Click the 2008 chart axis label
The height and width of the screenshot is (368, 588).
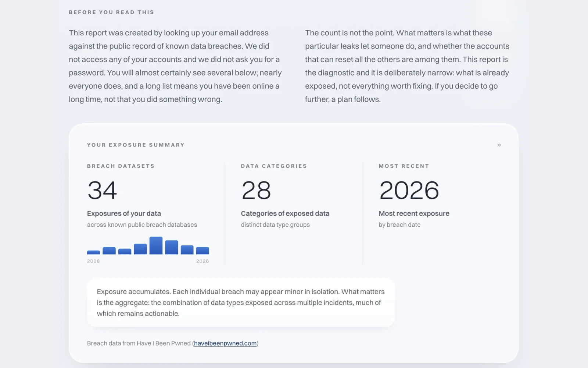93,261
